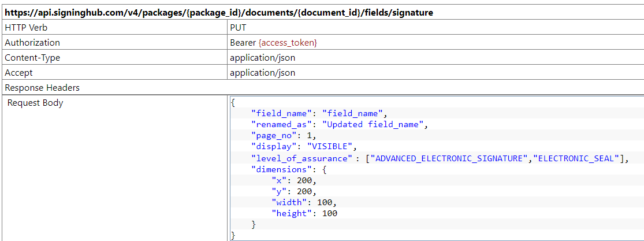Viewport: 644px width, 241px height.
Task: Click the API endpoint URL in the header row
Action: (x=219, y=12)
